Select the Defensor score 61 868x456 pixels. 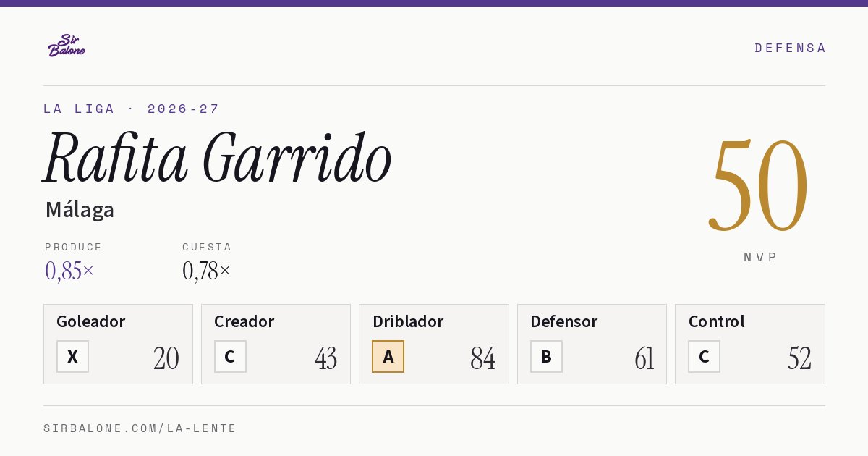click(x=644, y=358)
